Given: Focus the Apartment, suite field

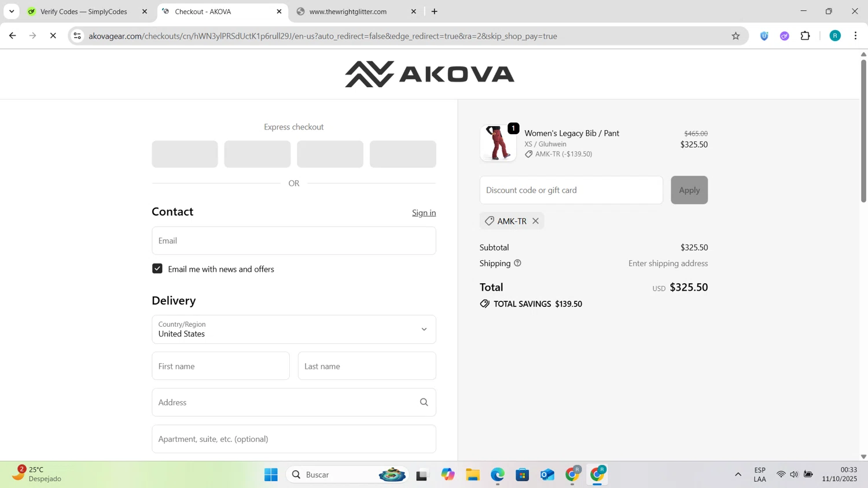Looking at the screenshot, I should [x=293, y=439].
